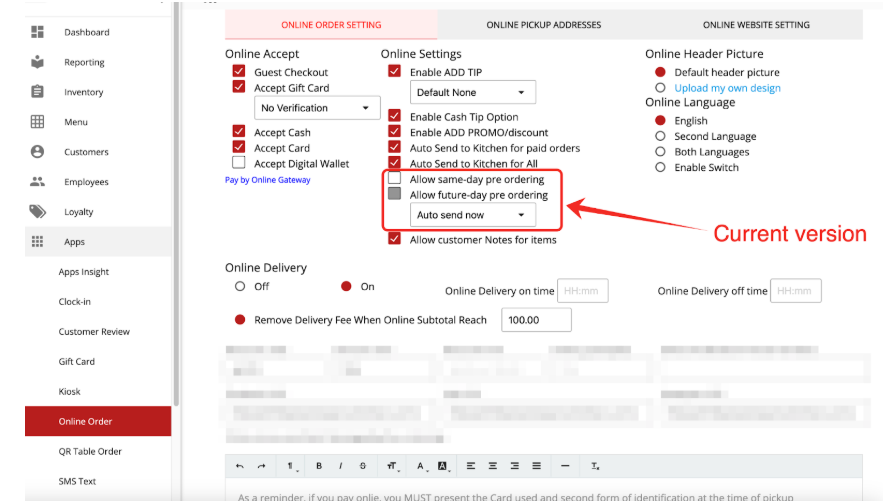The image size is (896, 501).
Task: Check Allow future-day pre ordering
Action: click(x=394, y=194)
